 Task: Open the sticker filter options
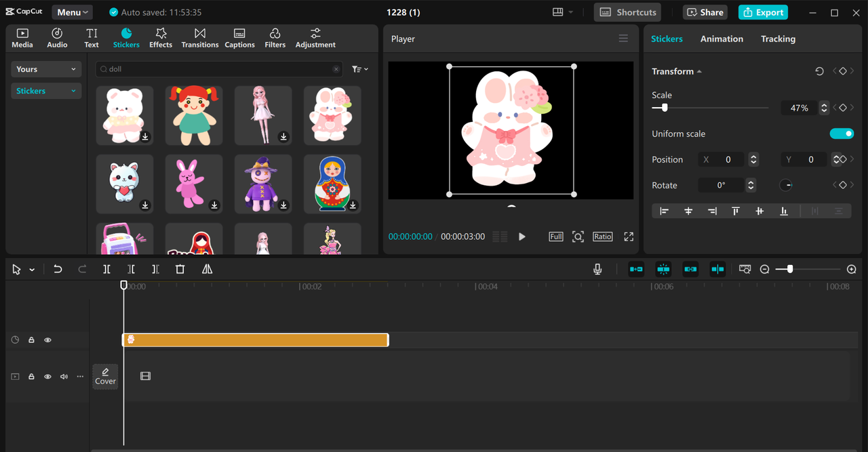tap(360, 69)
